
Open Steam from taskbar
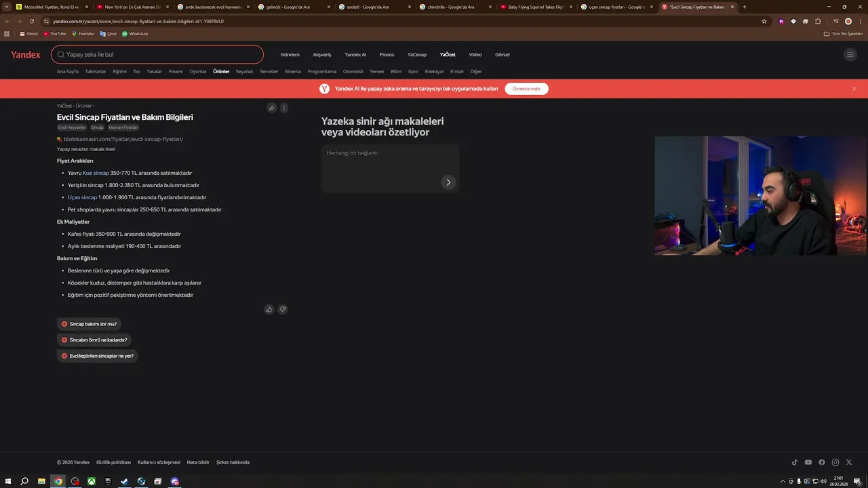[125, 481]
